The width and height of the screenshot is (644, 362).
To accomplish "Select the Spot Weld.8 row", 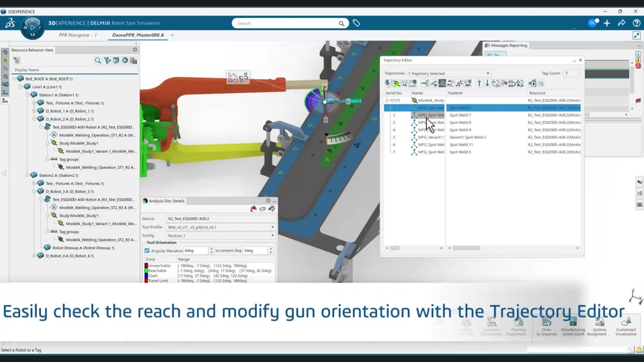I will click(482, 122).
